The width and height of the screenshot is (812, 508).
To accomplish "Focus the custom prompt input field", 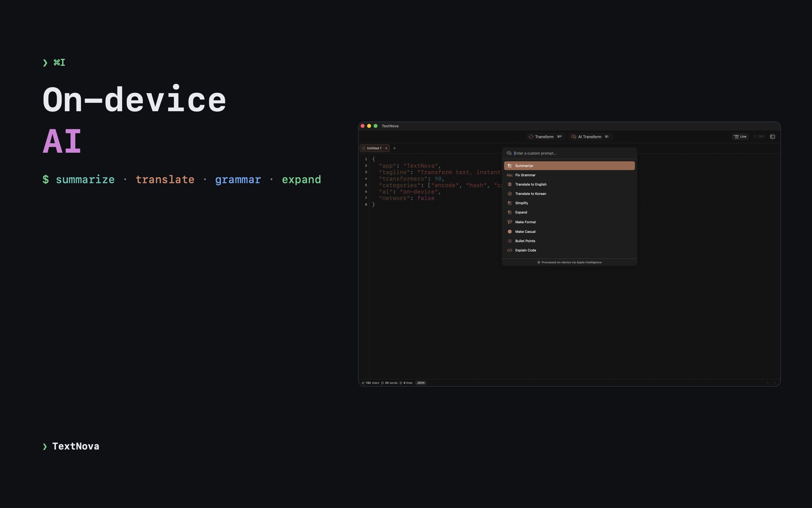I will pyautogui.click(x=573, y=153).
